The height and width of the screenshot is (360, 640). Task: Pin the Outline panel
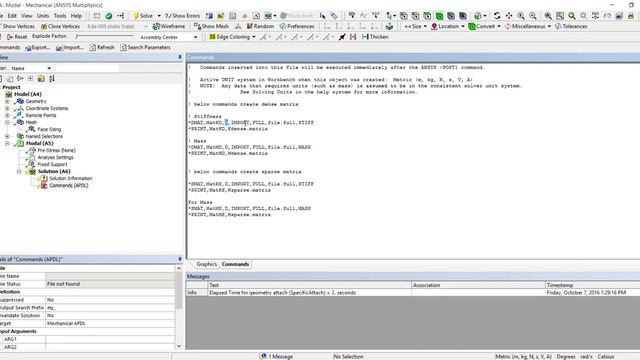(x=180, y=57)
